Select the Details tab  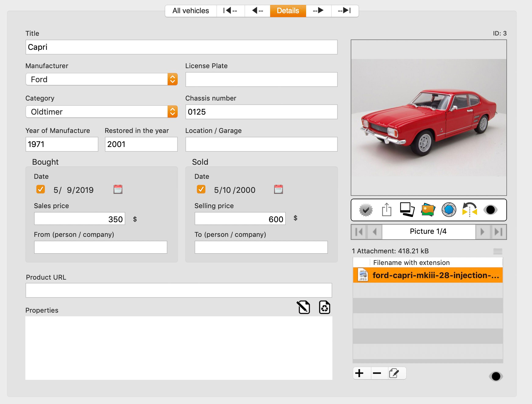pos(288,11)
